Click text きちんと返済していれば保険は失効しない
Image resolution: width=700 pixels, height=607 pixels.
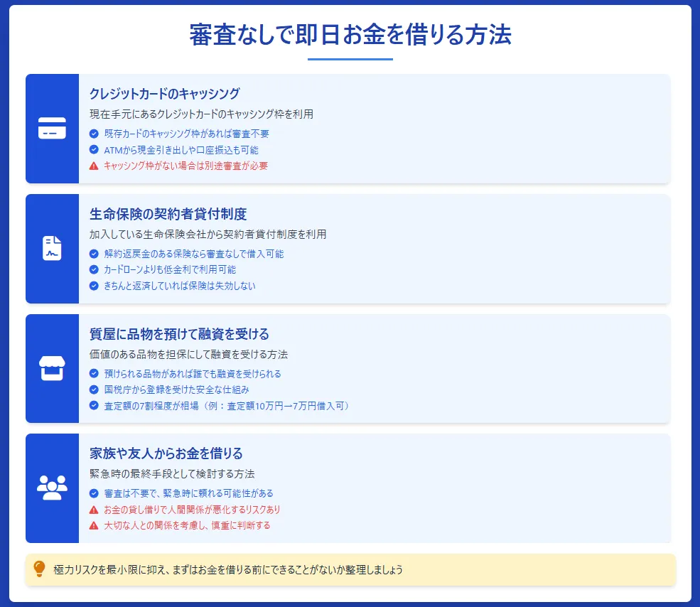click(180, 286)
